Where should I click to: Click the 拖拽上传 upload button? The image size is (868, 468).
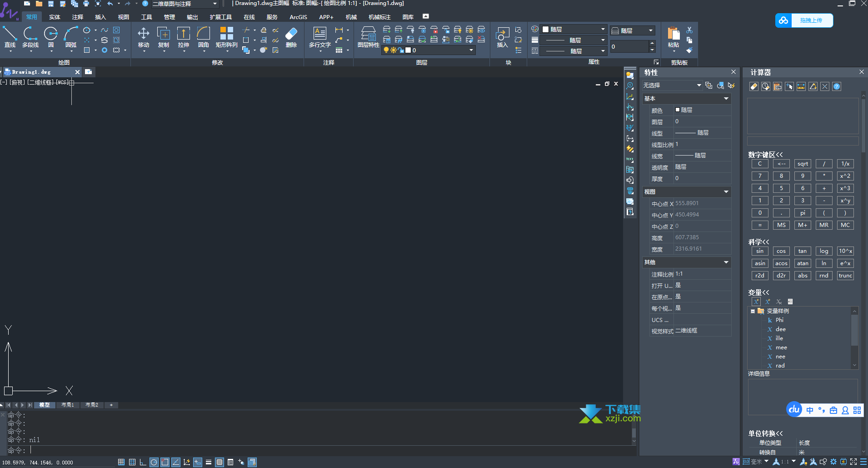[x=804, y=20]
